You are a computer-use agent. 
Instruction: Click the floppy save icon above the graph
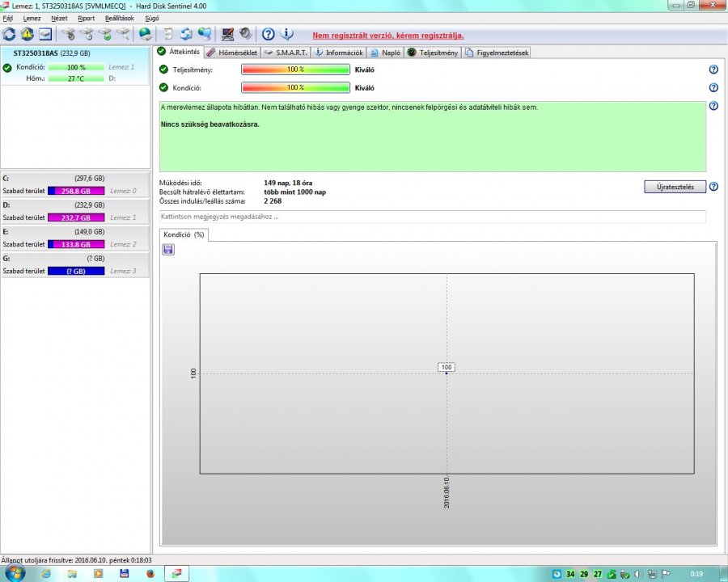tap(168, 250)
